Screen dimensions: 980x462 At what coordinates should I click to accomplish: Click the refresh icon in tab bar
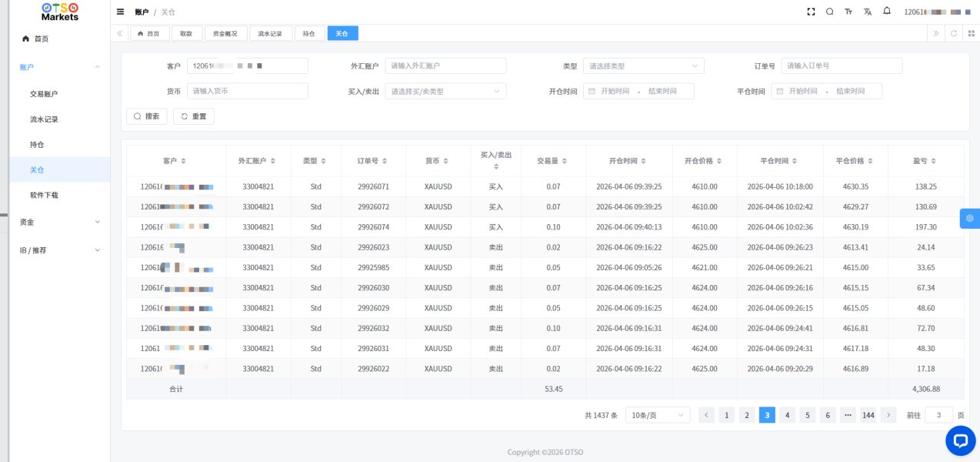point(954,33)
